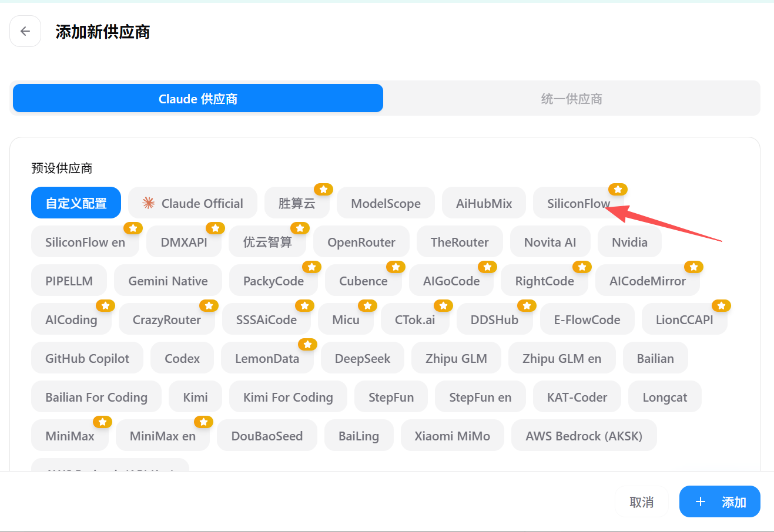Choose the SiliconFlow preset

tap(578, 203)
